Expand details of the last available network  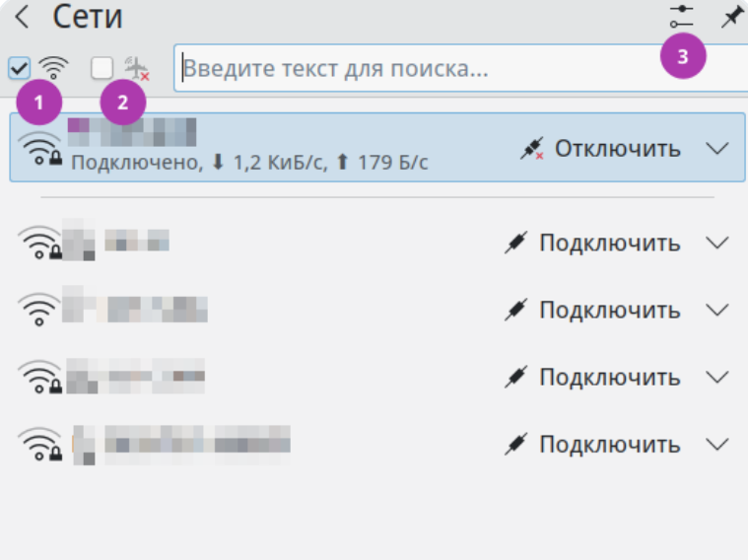click(717, 445)
